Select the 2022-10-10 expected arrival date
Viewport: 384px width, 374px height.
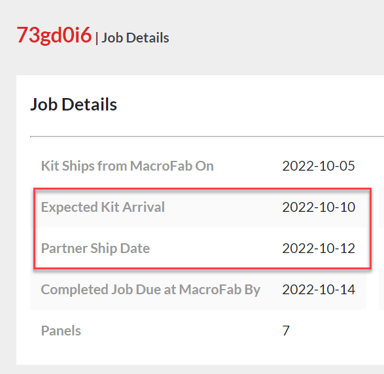(319, 207)
